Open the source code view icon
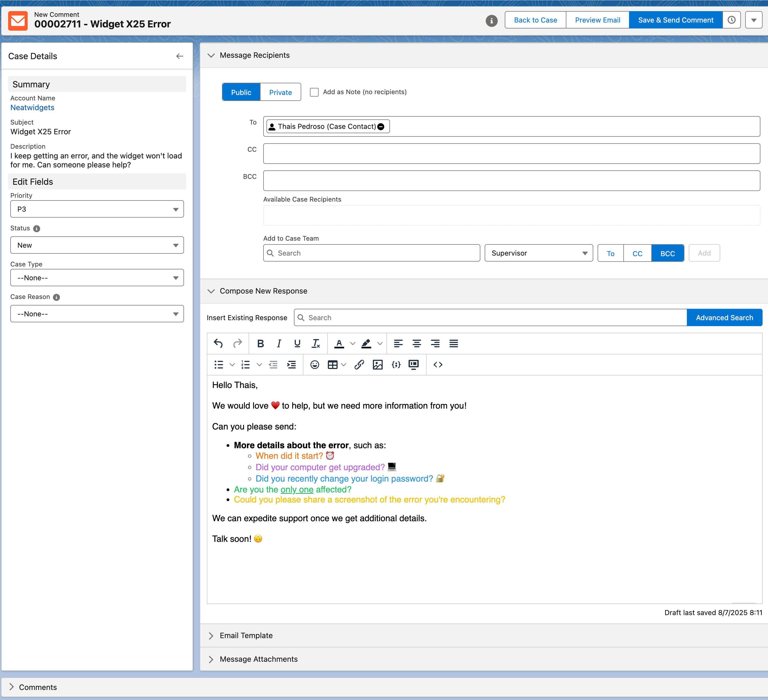 tap(438, 364)
